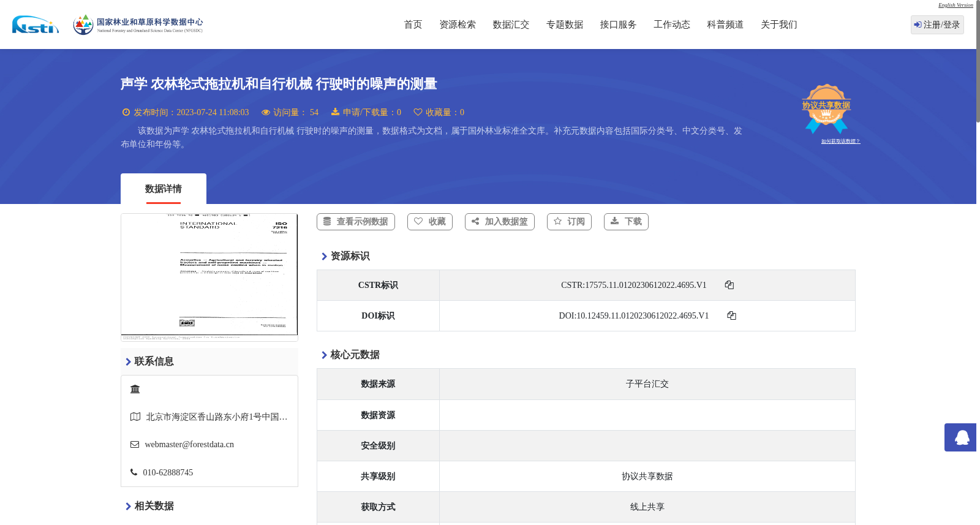Click phone number 010-62888745

pos(168,473)
